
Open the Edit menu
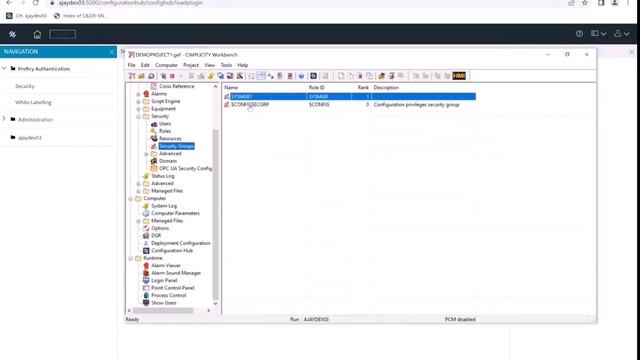145,65
